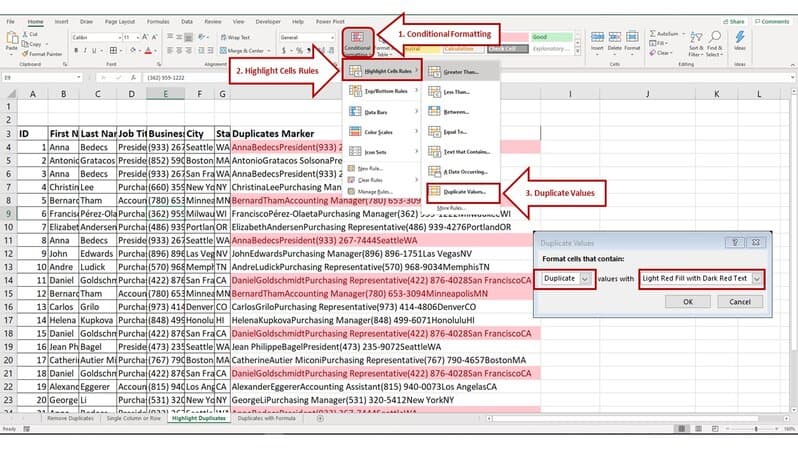Viewport: 798px width, 449px height.
Task: Switch to Page Layout view icon
Action: pos(699,429)
